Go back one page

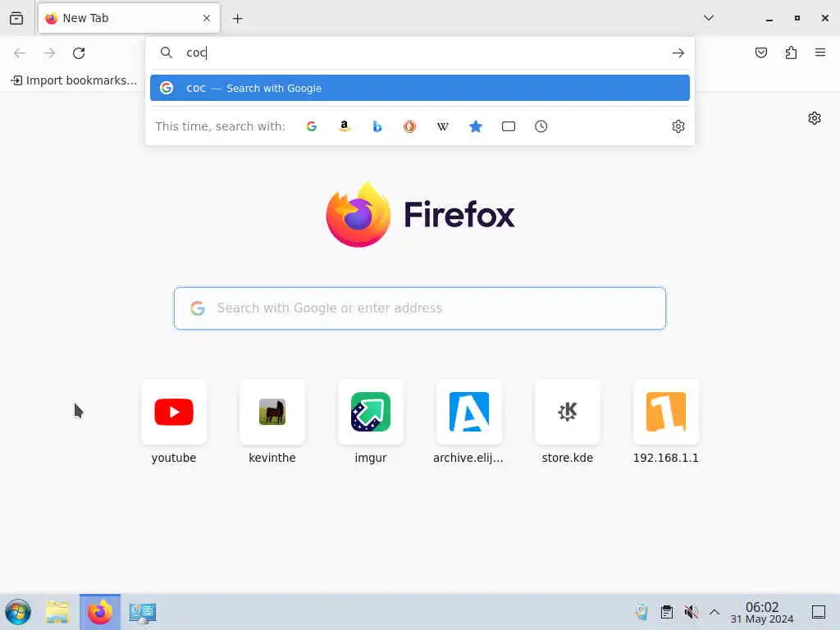(20, 53)
